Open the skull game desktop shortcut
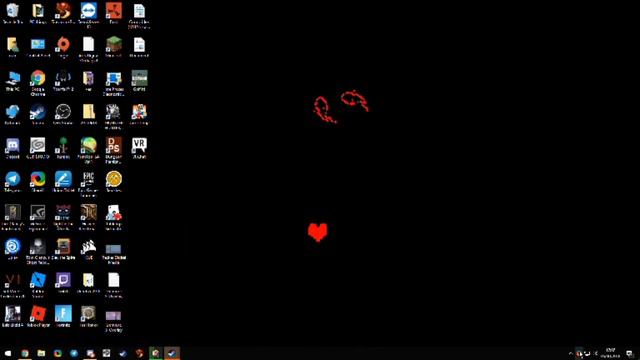 tap(38, 247)
